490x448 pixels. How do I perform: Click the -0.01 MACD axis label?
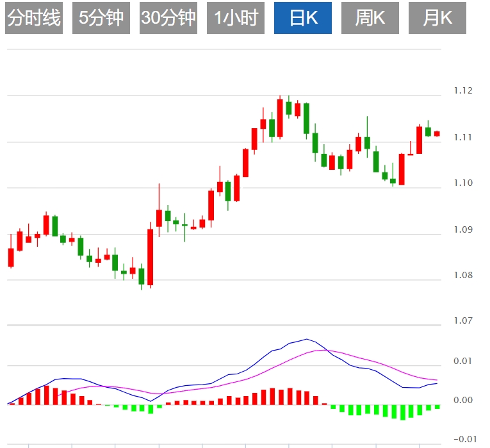pyautogui.click(x=464, y=439)
